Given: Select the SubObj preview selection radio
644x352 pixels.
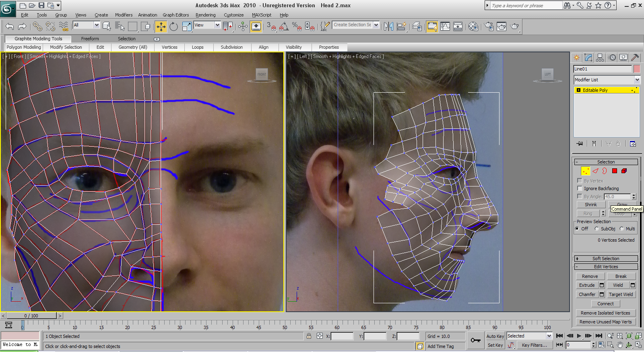Looking at the screenshot, I should (597, 229).
